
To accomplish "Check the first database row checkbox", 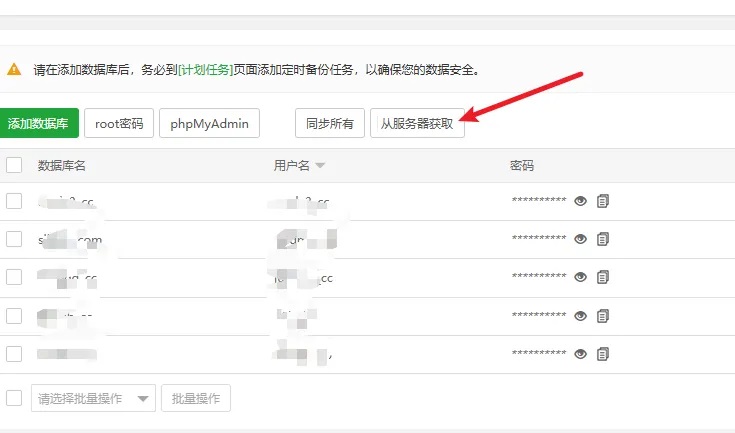I will click(14, 201).
